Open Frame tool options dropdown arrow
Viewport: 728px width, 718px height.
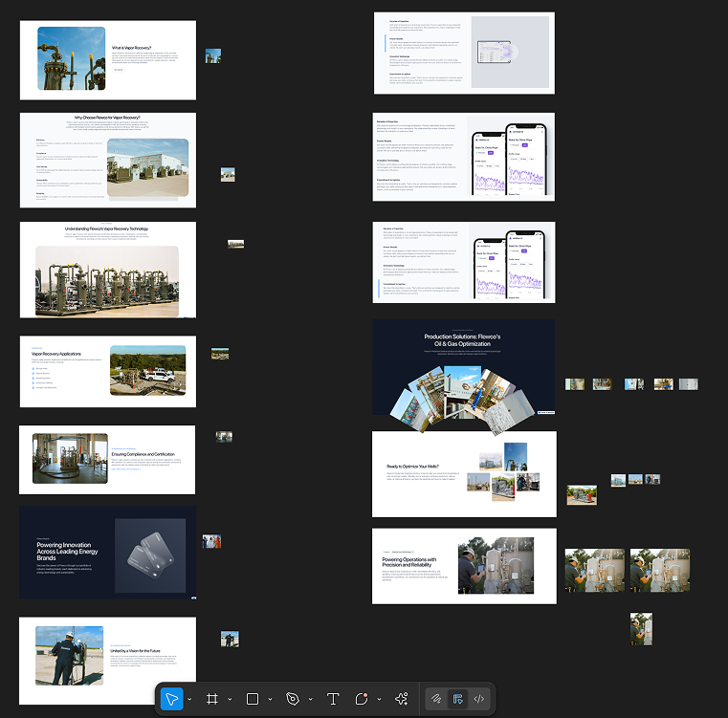pos(230,699)
